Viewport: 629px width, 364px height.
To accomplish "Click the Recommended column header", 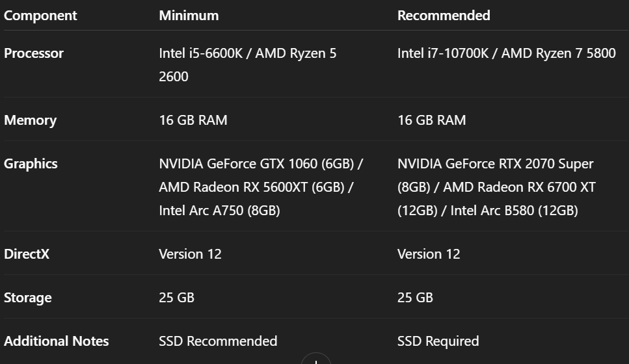I will pyautogui.click(x=444, y=15).
